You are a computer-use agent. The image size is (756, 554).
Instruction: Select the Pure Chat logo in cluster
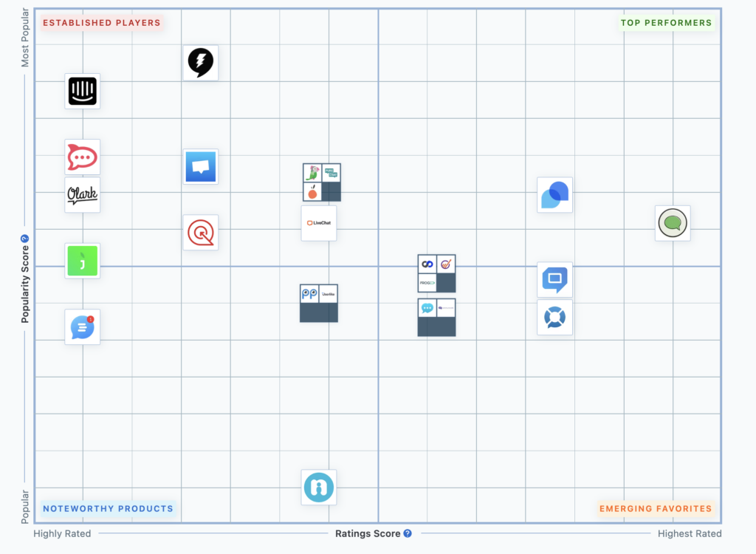coord(331,173)
